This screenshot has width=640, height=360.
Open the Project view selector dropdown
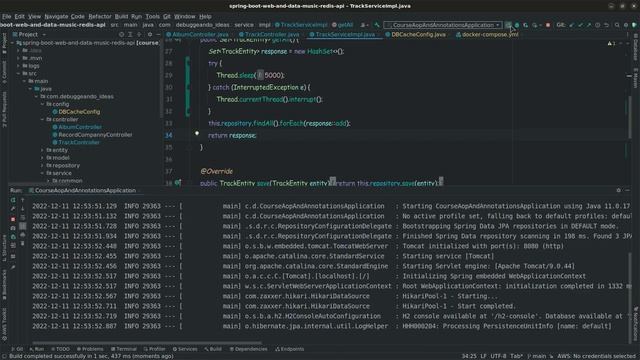[29, 35]
